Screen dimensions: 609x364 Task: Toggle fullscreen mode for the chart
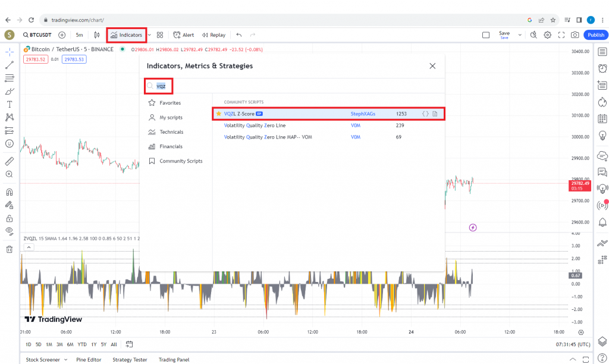561,35
